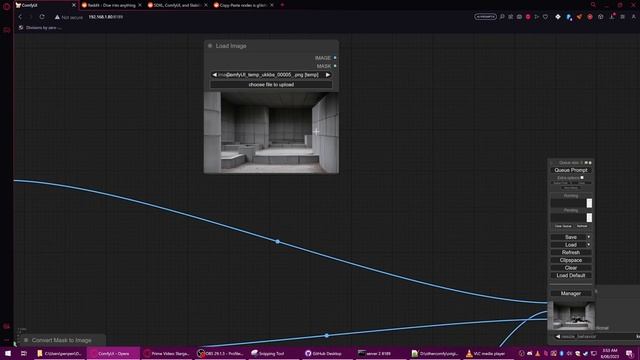The height and width of the screenshot is (360, 640).
Task: Open the notification center icon
Action: click(630, 353)
